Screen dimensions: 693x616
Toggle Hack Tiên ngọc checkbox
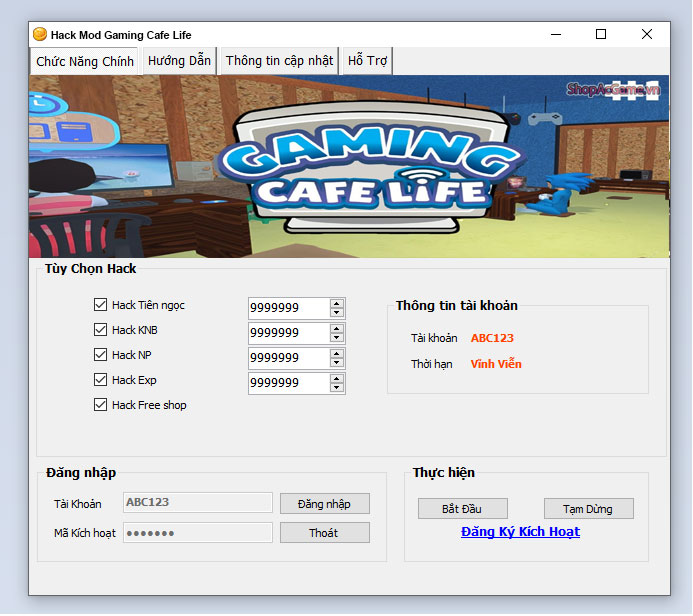pos(100,304)
